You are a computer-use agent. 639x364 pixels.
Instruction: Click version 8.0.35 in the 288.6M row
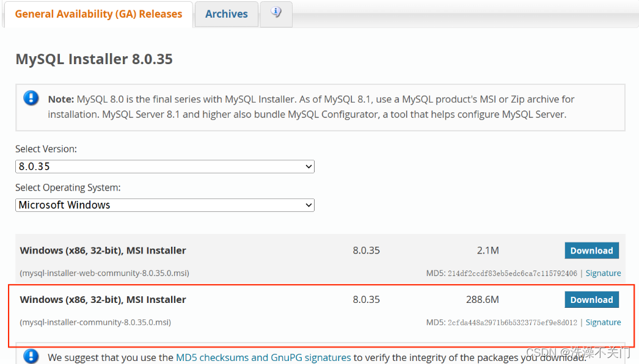pos(367,300)
